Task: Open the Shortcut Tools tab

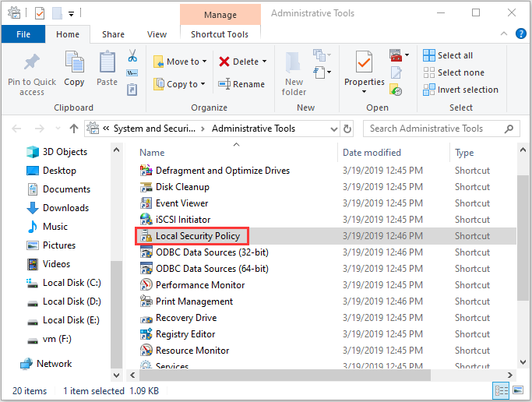Action: click(x=220, y=34)
